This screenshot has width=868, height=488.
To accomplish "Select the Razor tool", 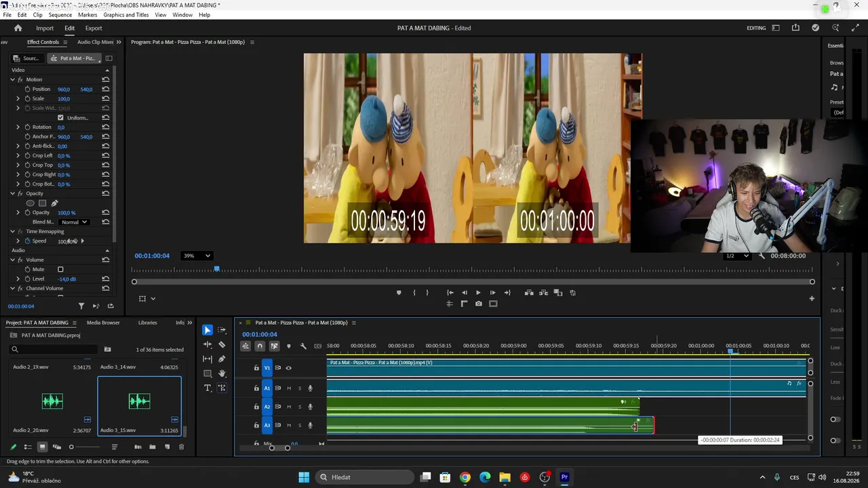I will pyautogui.click(x=222, y=344).
